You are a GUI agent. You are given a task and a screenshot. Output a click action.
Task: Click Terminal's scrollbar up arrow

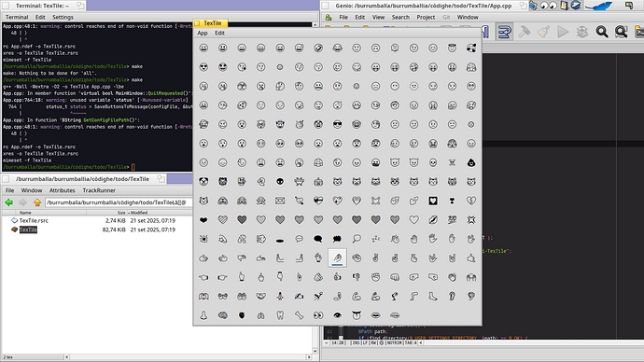pyautogui.click(x=315, y=25)
